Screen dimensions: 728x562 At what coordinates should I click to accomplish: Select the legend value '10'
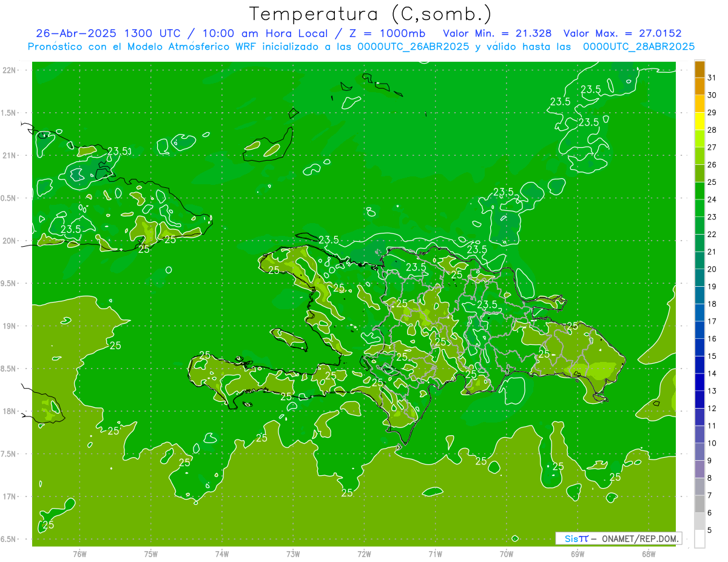[712, 443]
